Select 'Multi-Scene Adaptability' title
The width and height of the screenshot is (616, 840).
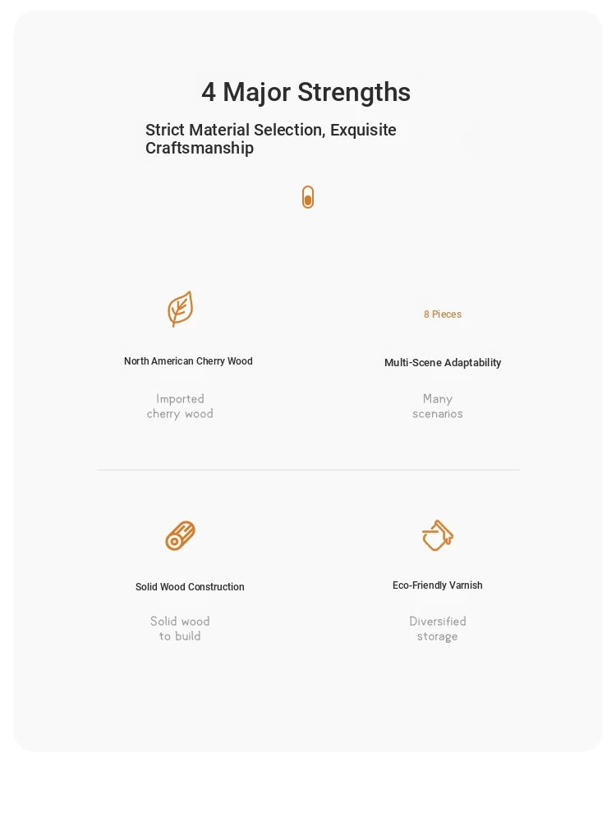tap(443, 363)
